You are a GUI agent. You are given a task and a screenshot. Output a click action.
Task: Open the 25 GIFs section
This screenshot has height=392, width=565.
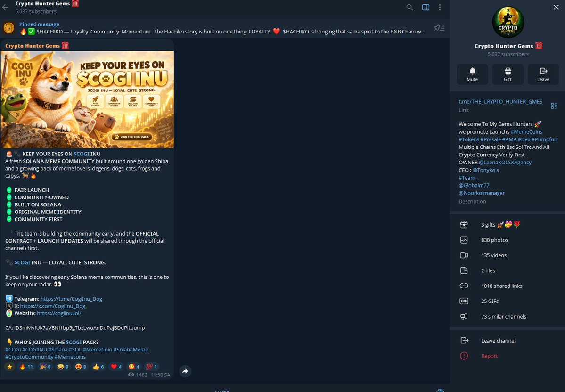508,301
